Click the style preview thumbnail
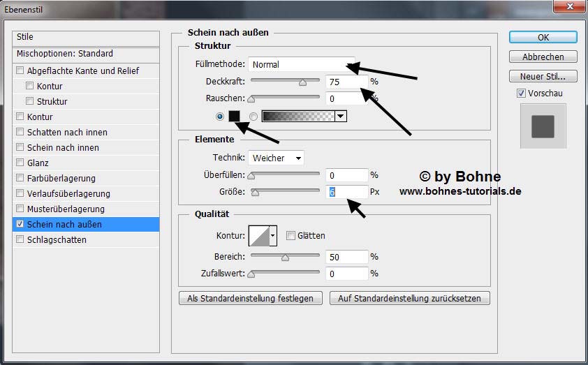Screen dimensions: 588x365 543,126
